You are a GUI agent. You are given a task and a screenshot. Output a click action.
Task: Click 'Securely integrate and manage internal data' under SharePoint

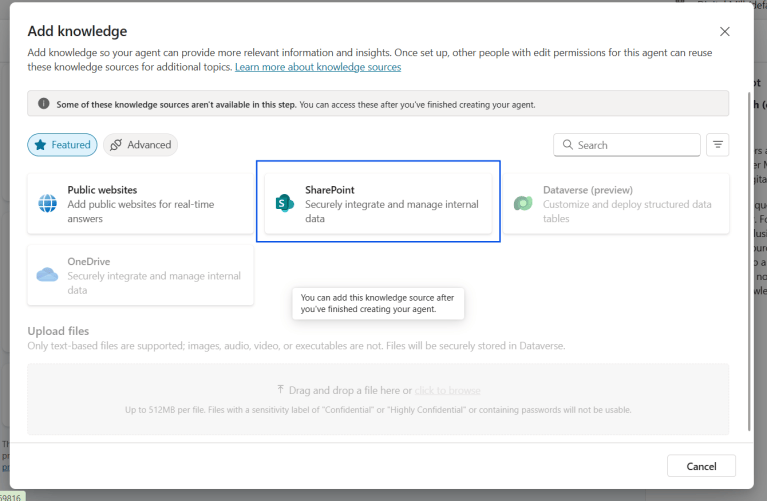click(392, 211)
